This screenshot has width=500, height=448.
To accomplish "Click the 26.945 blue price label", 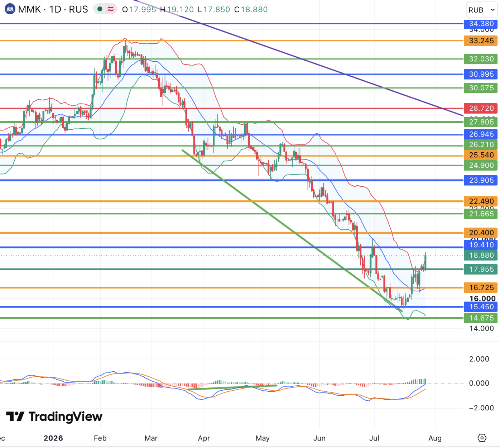I will 481,134.
